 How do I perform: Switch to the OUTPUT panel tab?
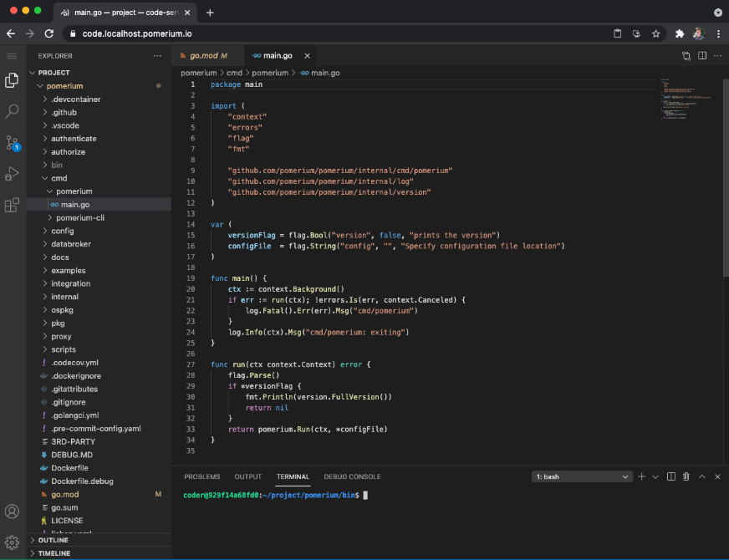tap(247, 476)
